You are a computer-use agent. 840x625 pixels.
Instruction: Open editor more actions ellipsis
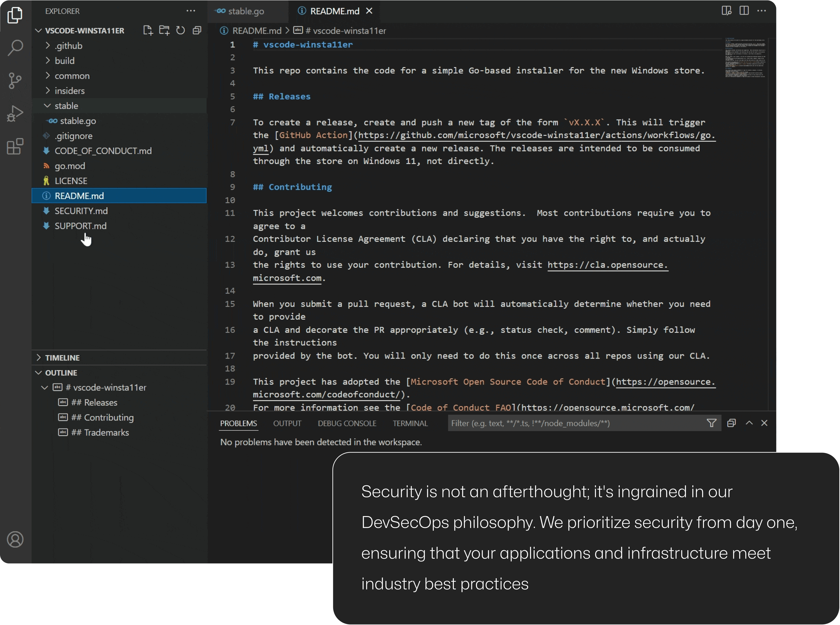762,11
